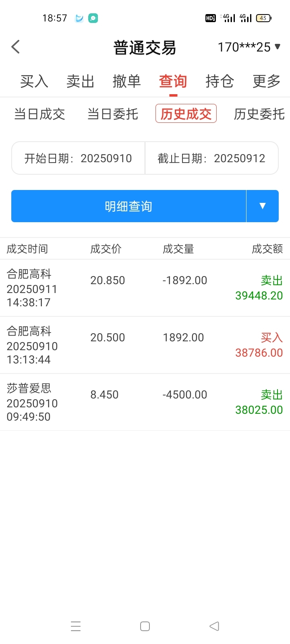Tap the Android home square icon
The height and width of the screenshot is (644, 290).
tap(145, 626)
